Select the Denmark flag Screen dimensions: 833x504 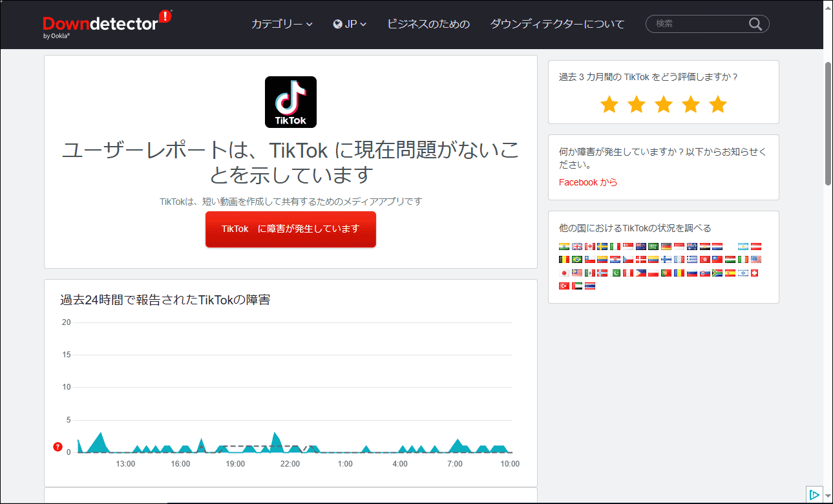pos(641,259)
